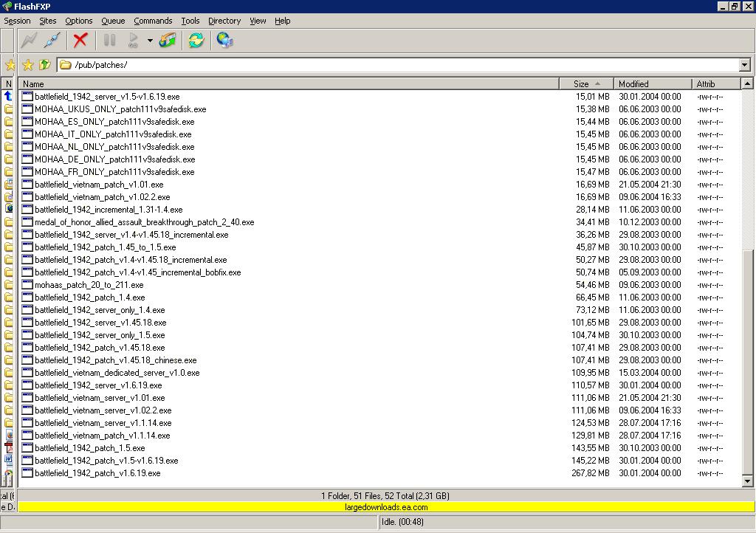Screen dimensions: 756x533
Task: Open the Help menu
Action: click(x=282, y=21)
